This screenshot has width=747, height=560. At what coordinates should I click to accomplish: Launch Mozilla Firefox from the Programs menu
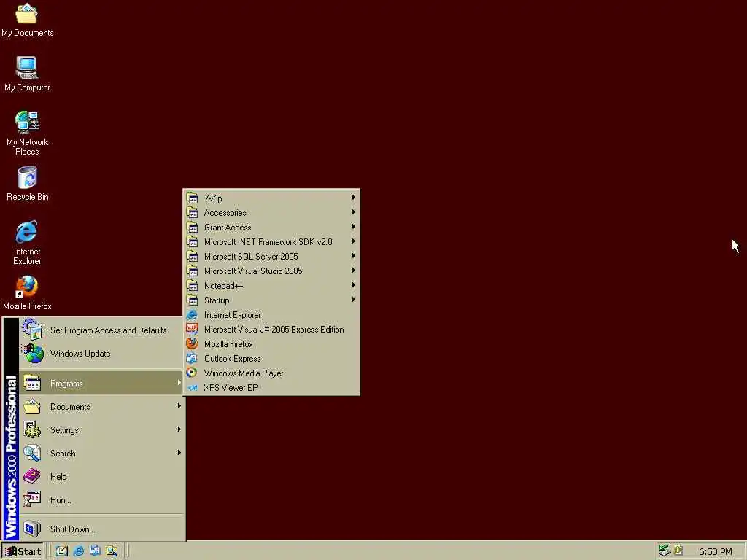coord(271,344)
